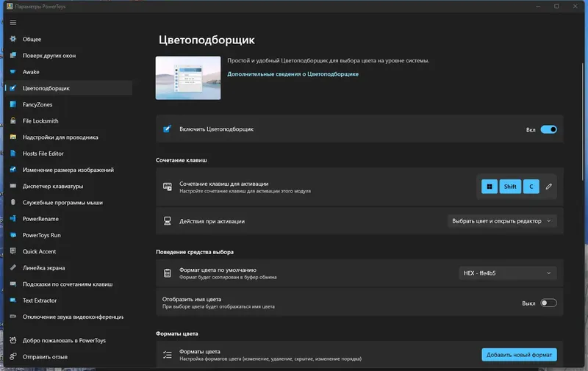The image size is (588, 371).
Task: Click the Действия при активации monitor icon
Action: [x=168, y=221]
